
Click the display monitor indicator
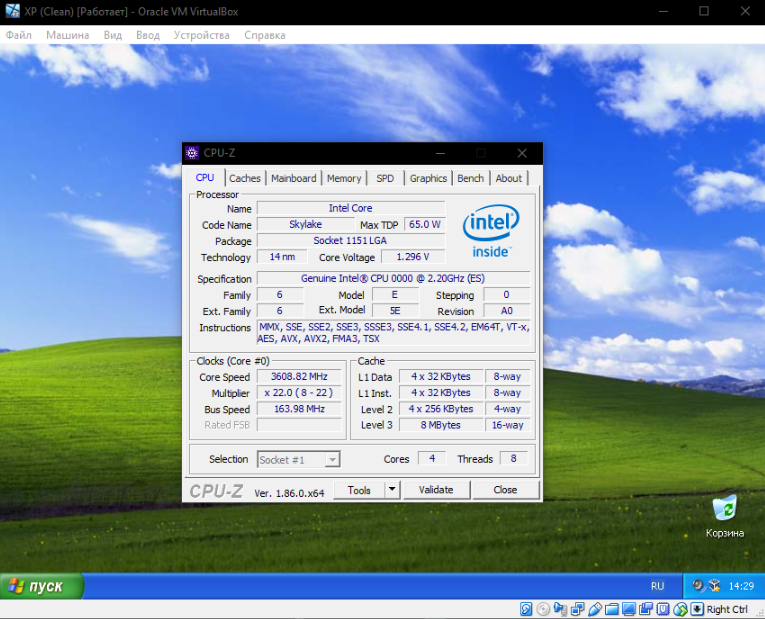629,609
